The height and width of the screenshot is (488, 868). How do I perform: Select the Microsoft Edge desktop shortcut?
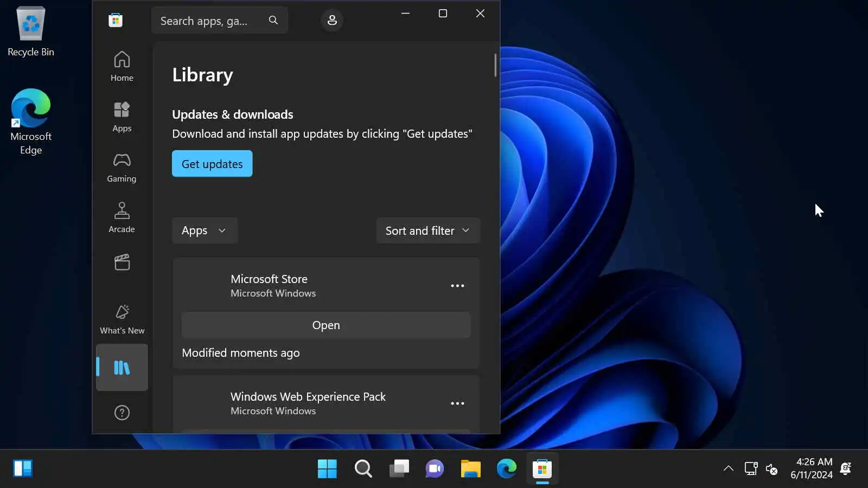coord(31,121)
